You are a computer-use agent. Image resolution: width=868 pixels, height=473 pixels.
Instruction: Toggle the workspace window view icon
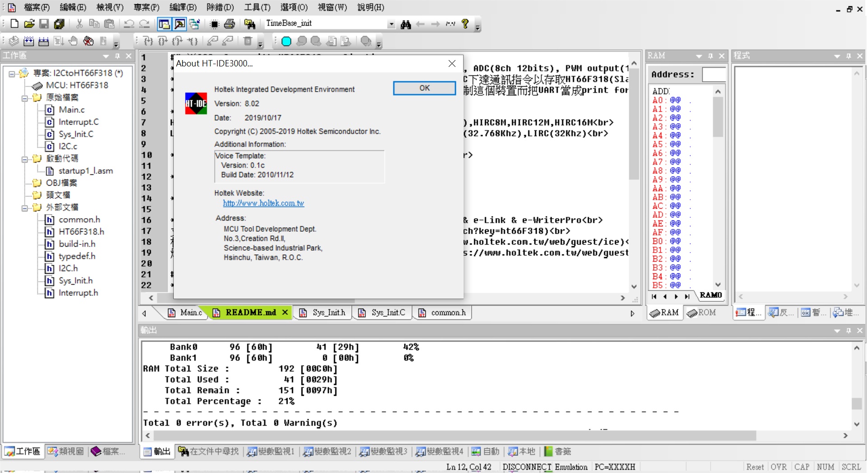164,24
